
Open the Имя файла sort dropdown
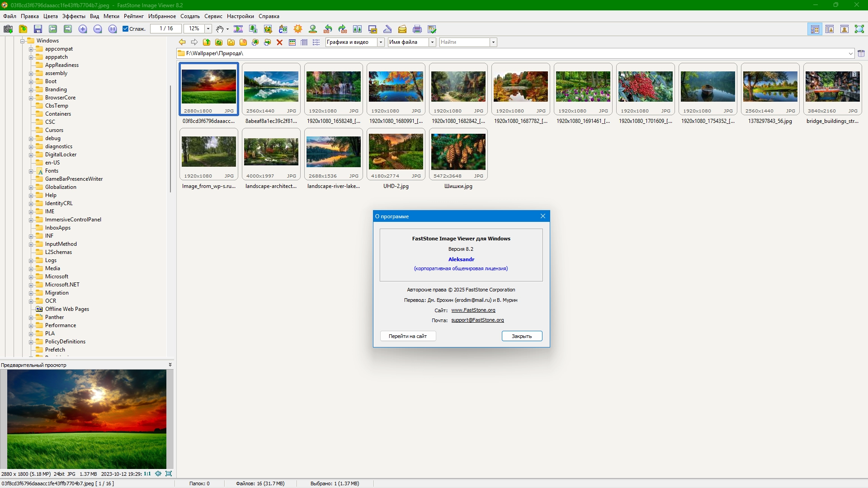coord(432,42)
